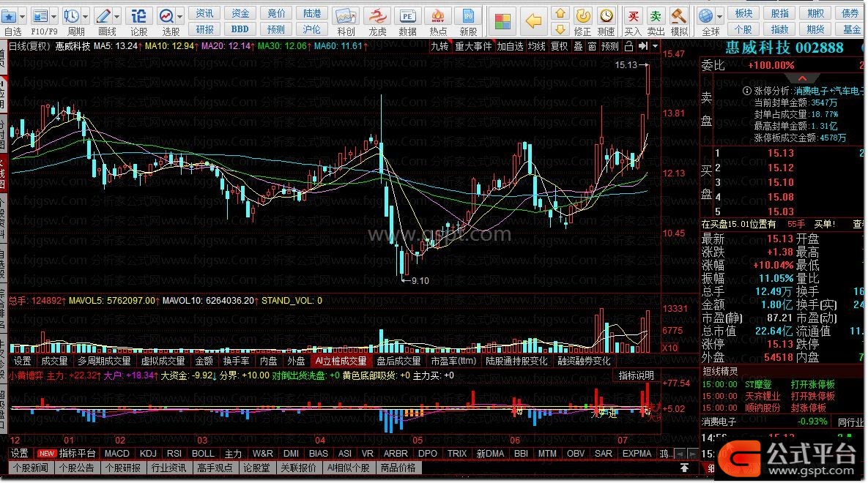Open the 资讯 button
The width and height of the screenshot is (868, 483).
[x=205, y=13]
